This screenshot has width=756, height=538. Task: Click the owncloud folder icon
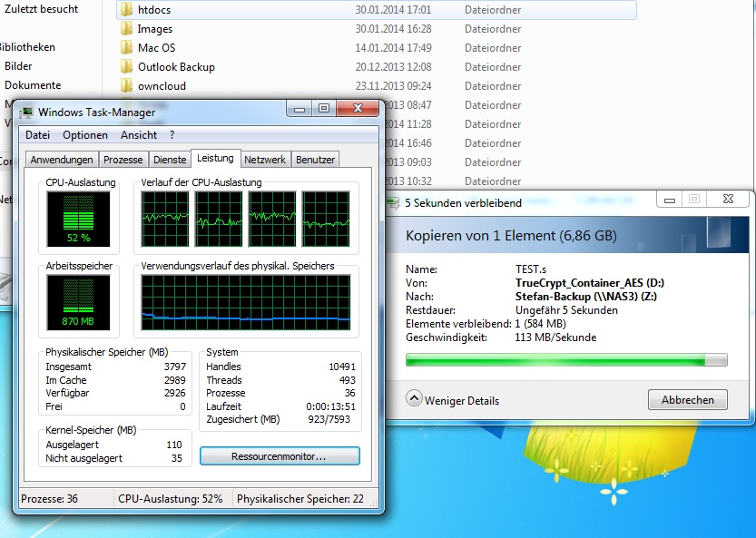point(126,85)
